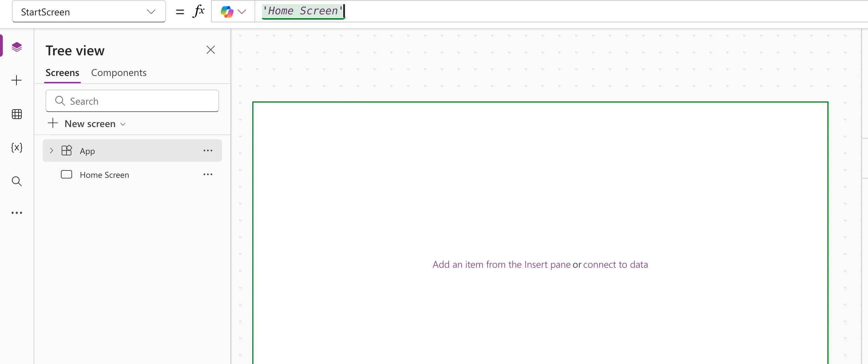Open the sidebar more options ellipsis
Screen dimensions: 868x364
16,213
